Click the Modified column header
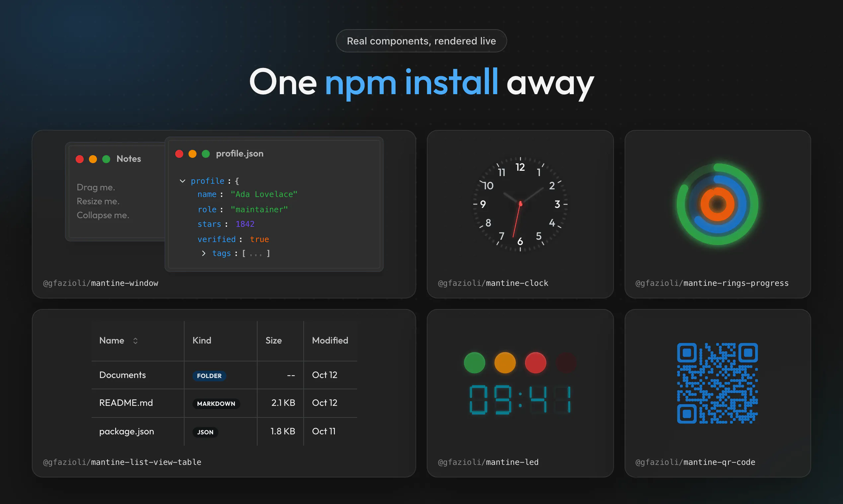 tap(330, 340)
